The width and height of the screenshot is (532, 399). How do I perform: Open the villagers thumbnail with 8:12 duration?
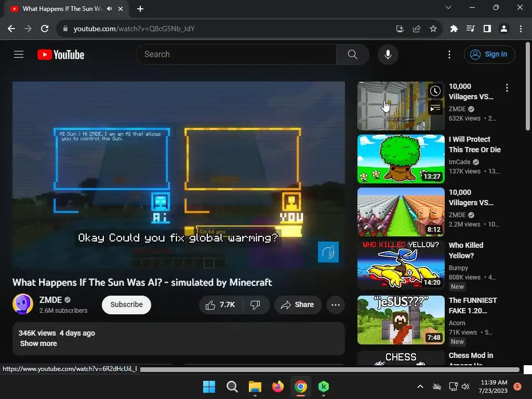(401, 212)
